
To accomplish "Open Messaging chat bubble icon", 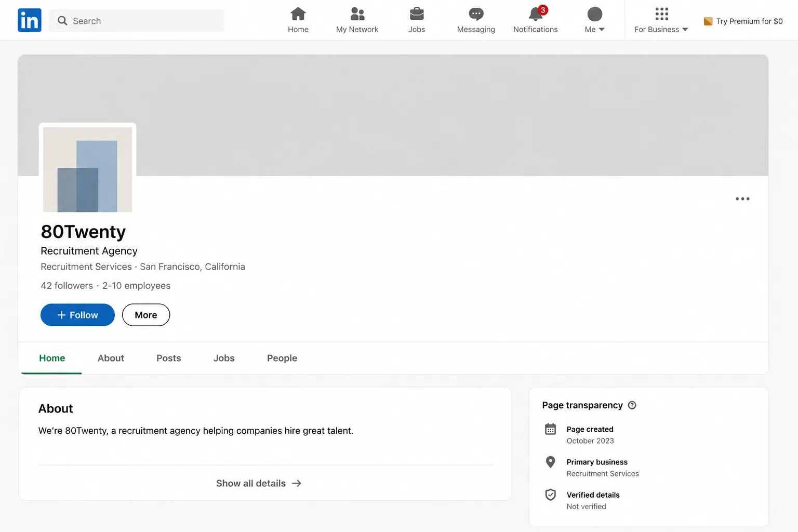I will 476,14.
